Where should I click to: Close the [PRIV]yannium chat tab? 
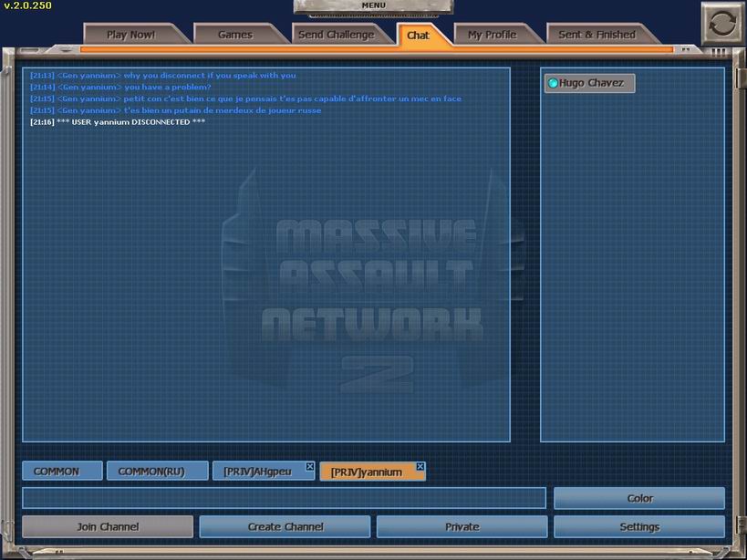coord(420,466)
